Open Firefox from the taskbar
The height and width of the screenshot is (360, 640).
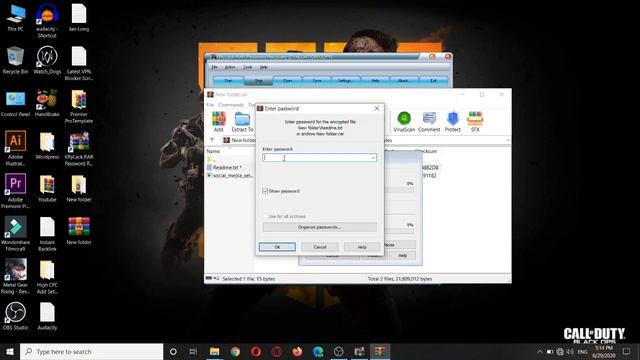click(x=297, y=351)
